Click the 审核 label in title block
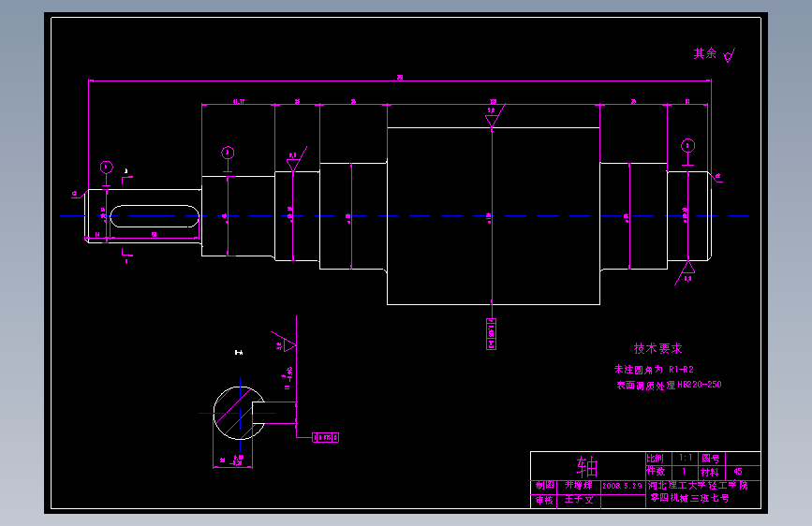Viewport: 812px width, 526px height. [544, 500]
